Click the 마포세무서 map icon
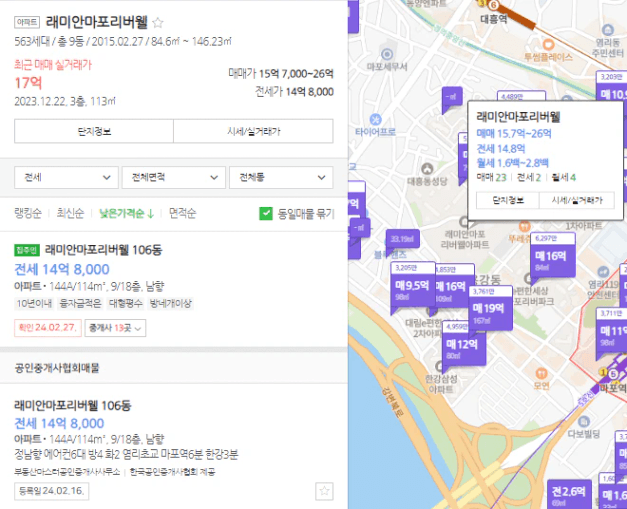The height and width of the screenshot is (509, 627). tap(387, 54)
